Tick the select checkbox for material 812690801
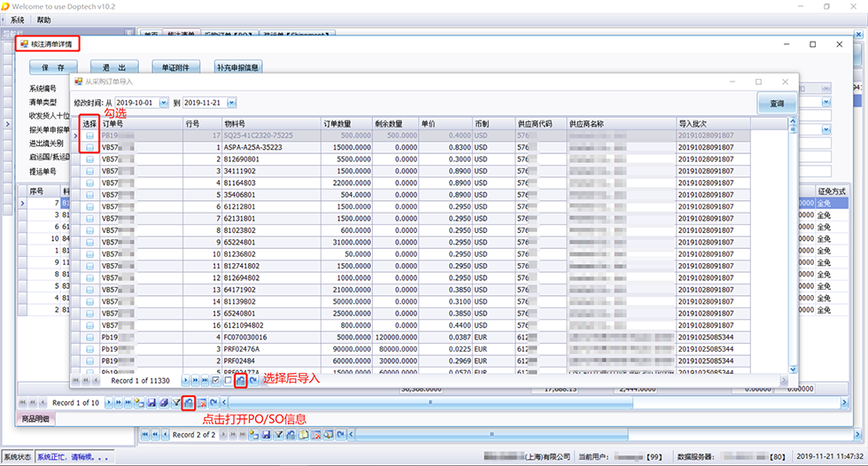Viewport: 868px width, 466px height. point(89,159)
